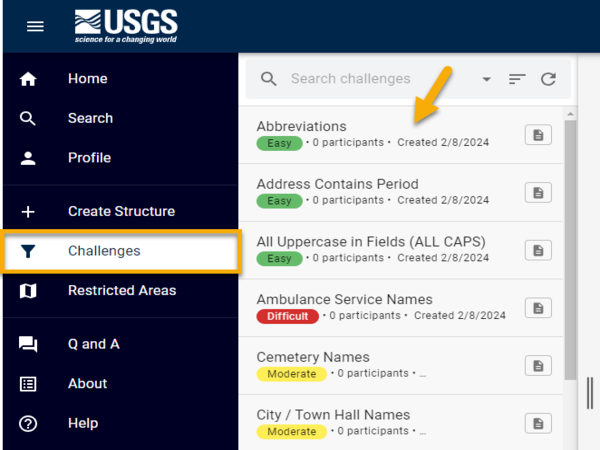This screenshot has width=600, height=450.
Task: Click Moderate badge on Cemetery Names
Action: coord(292,374)
